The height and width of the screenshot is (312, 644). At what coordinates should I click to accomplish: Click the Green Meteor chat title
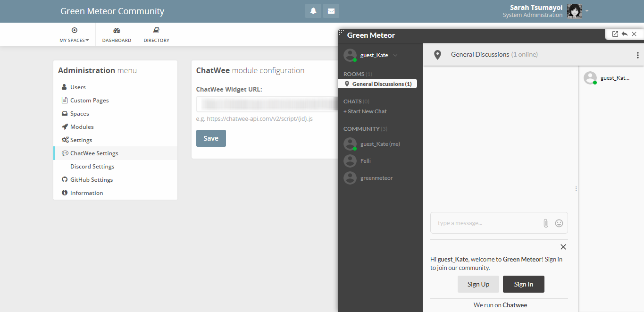coord(371,35)
